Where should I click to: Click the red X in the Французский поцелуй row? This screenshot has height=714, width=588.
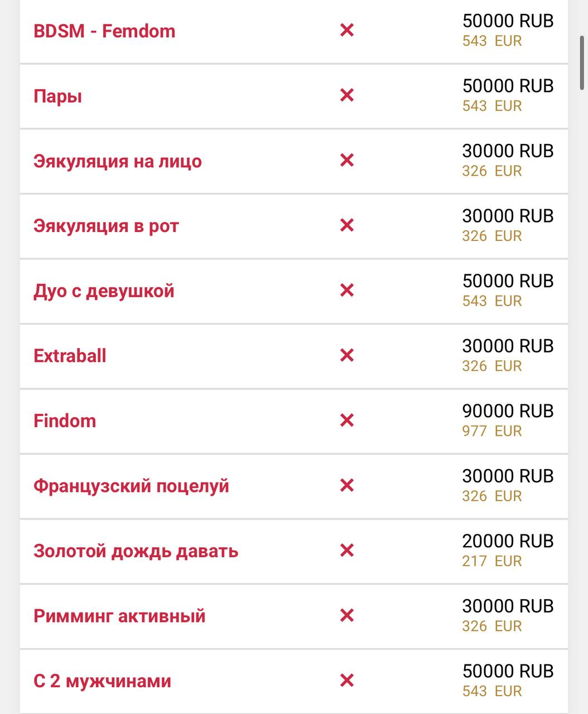347,485
